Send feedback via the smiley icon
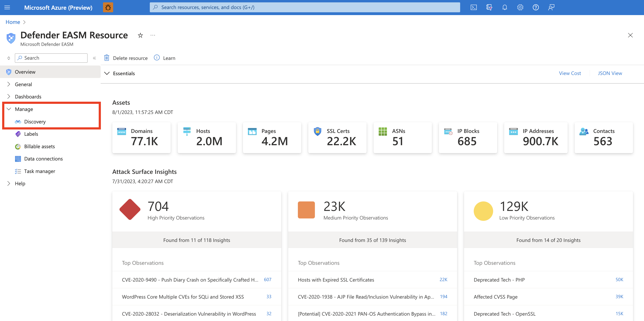 pyautogui.click(x=551, y=7)
